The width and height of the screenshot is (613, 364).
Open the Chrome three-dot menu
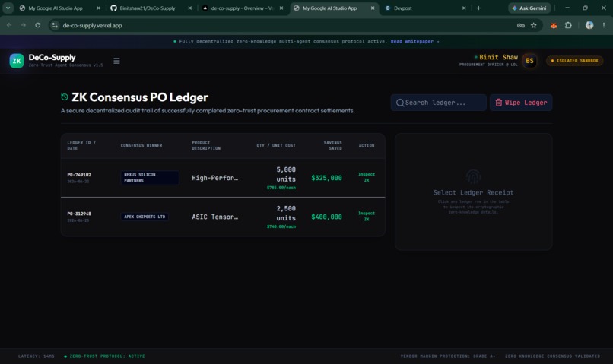tap(604, 25)
